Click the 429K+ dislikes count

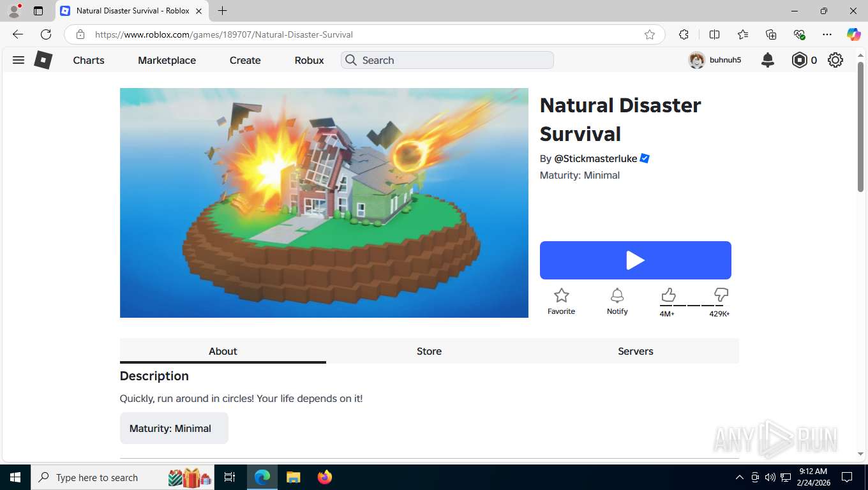coord(719,313)
